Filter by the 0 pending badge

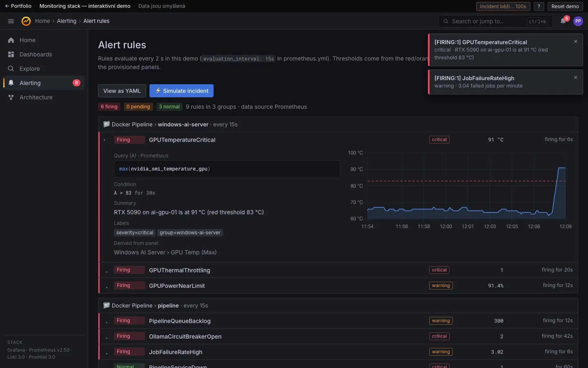tap(138, 107)
